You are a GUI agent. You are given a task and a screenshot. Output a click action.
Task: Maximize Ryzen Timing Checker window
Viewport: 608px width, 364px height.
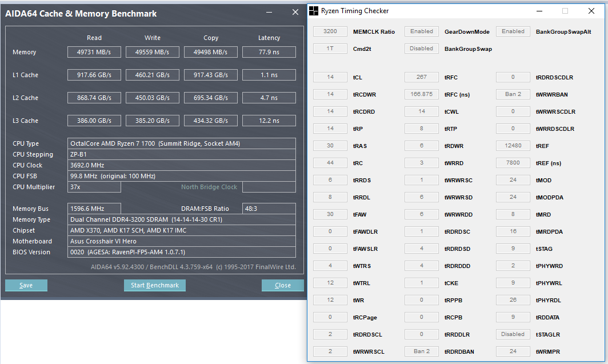pyautogui.click(x=565, y=11)
